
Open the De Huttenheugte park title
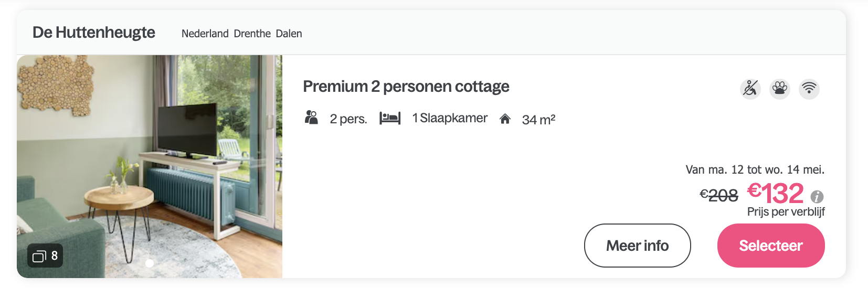[x=94, y=33]
